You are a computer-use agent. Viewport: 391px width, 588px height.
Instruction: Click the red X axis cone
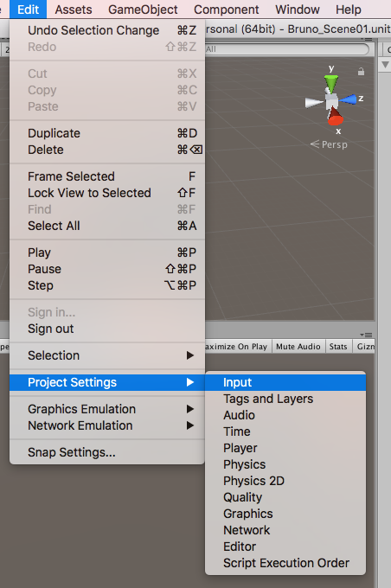click(x=335, y=117)
